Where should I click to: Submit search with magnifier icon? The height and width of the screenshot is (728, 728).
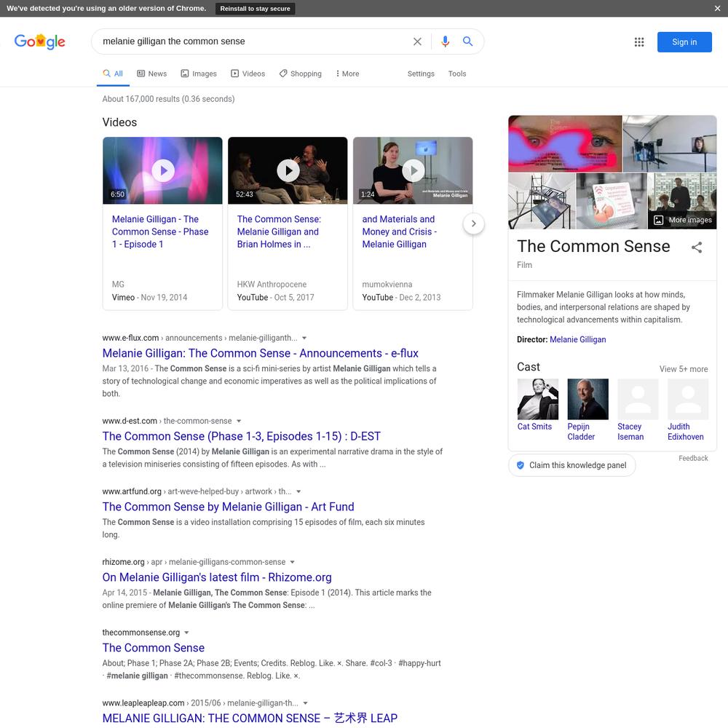(x=467, y=41)
